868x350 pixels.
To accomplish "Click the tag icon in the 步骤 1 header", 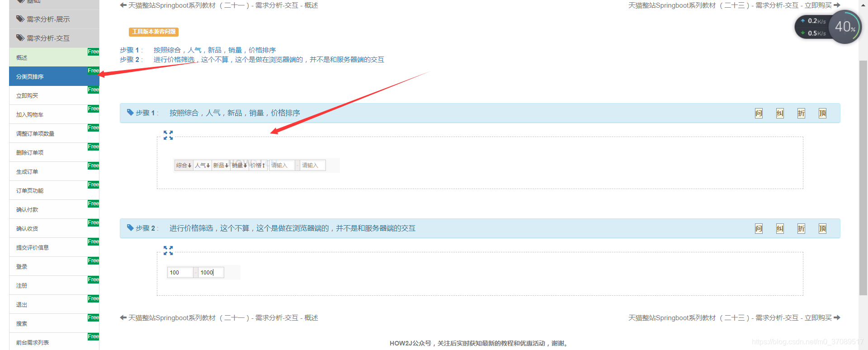I will tap(130, 112).
